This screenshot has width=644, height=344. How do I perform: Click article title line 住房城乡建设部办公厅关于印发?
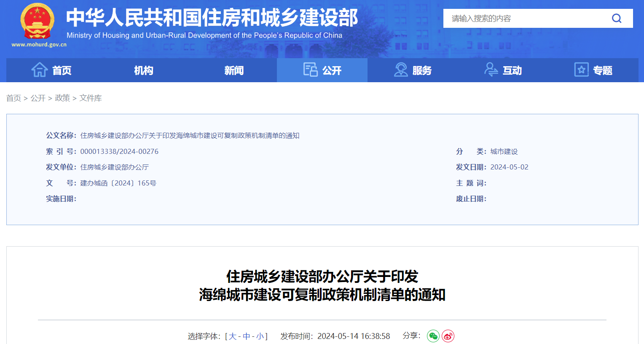coord(322,277)
